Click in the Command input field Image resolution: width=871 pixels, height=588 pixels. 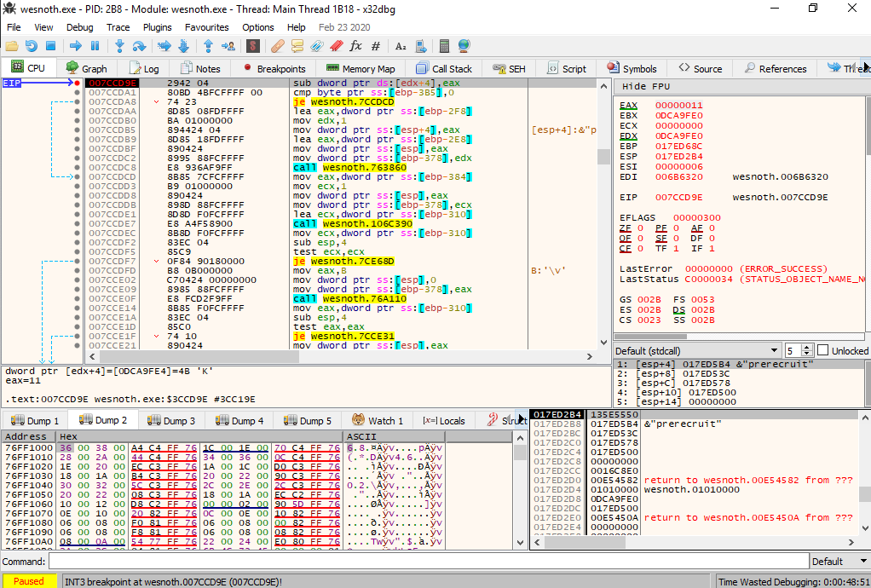[429, 562]
